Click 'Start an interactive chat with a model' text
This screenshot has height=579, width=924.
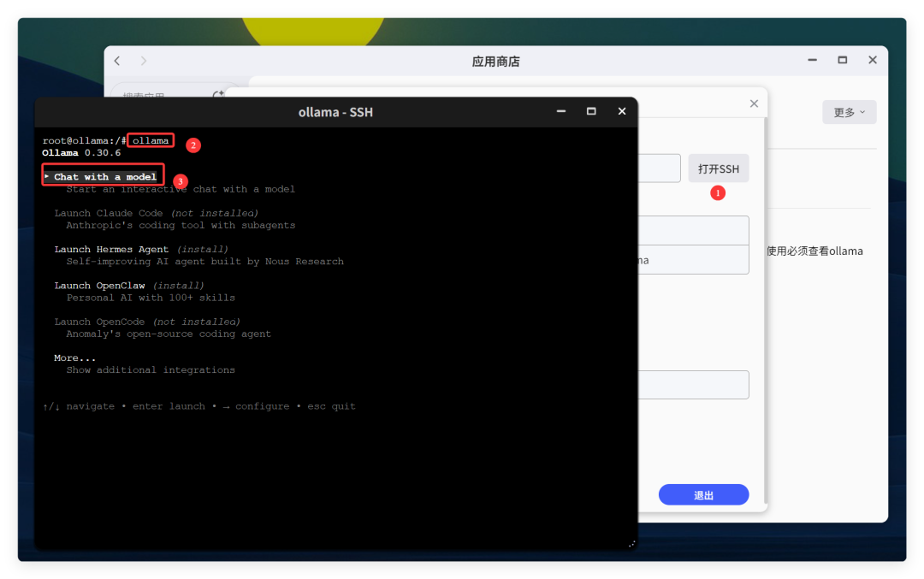click(181, 189)
